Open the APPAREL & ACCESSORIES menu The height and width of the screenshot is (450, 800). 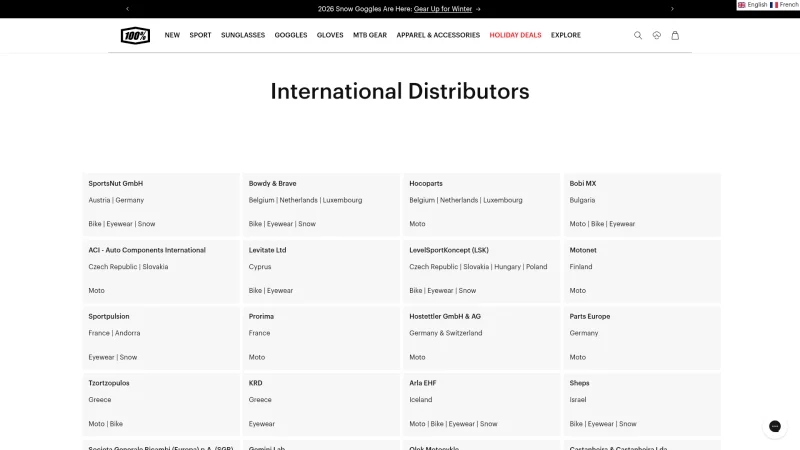[x=438, y=35]
